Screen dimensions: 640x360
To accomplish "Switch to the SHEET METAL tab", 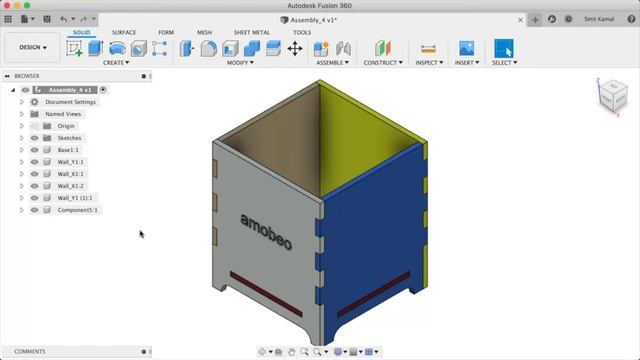I will coord(252,32).
